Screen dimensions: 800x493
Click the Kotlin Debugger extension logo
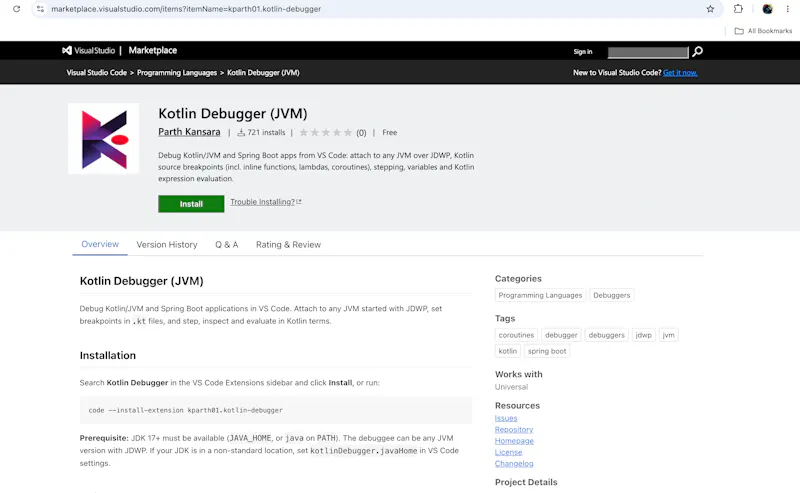coord(104,138)
